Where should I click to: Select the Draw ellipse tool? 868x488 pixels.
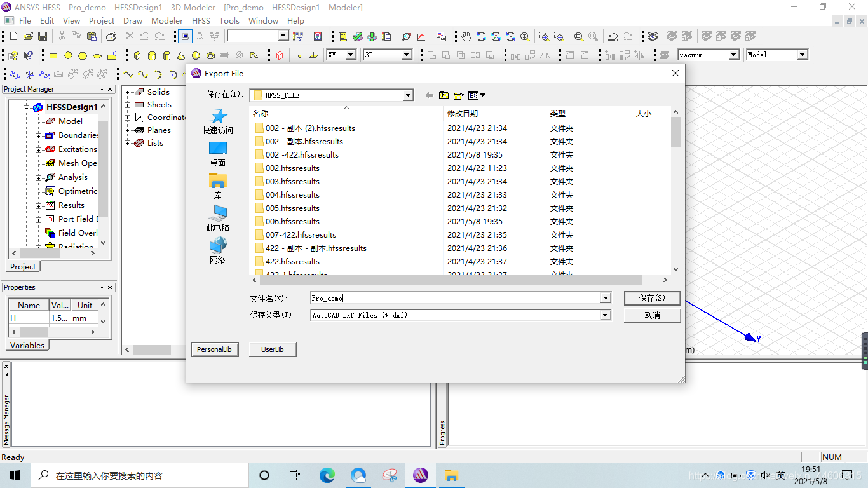(97, 55)
